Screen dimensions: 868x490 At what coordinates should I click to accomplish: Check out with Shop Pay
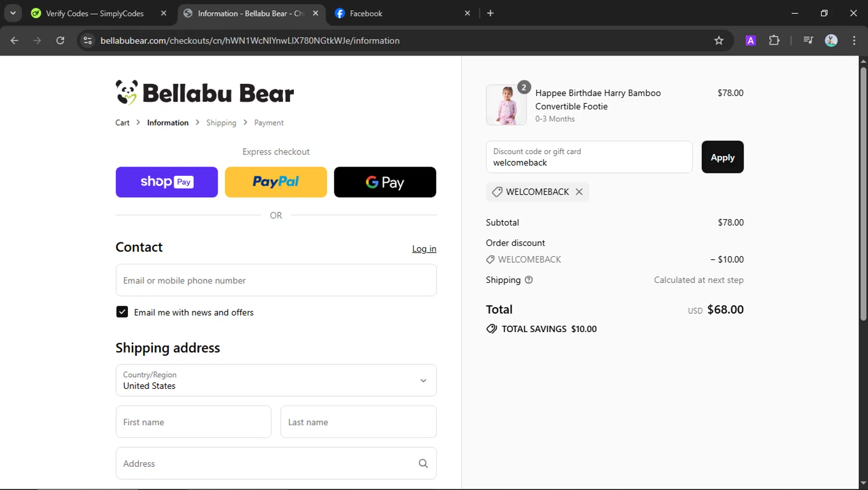pos(167,182)
